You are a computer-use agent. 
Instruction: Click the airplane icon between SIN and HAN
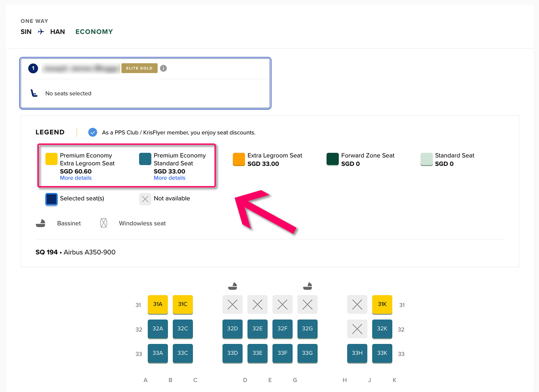(41, 32)
